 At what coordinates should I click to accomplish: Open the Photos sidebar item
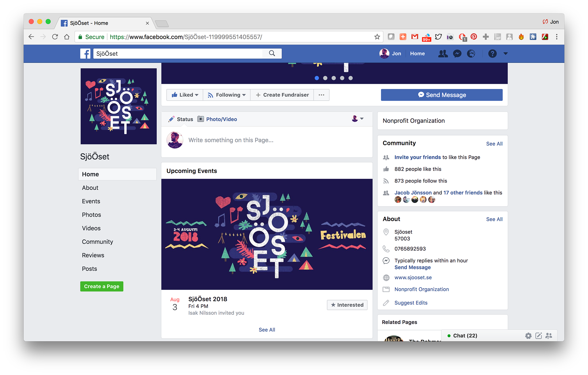pos(91,215)
